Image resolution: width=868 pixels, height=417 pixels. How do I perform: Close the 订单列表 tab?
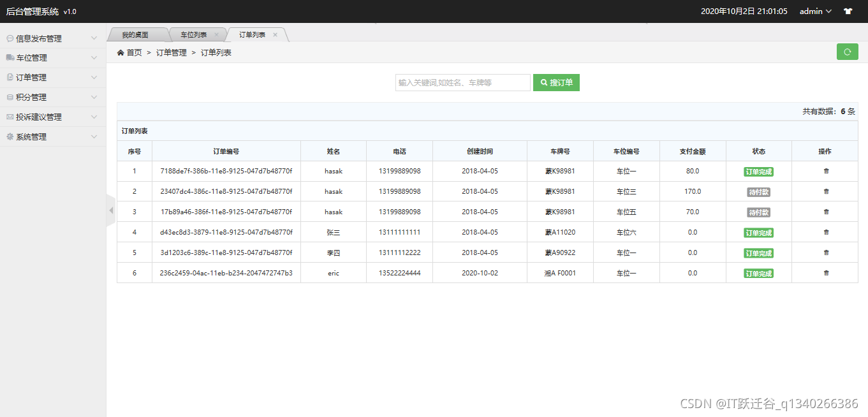[276, 34]
